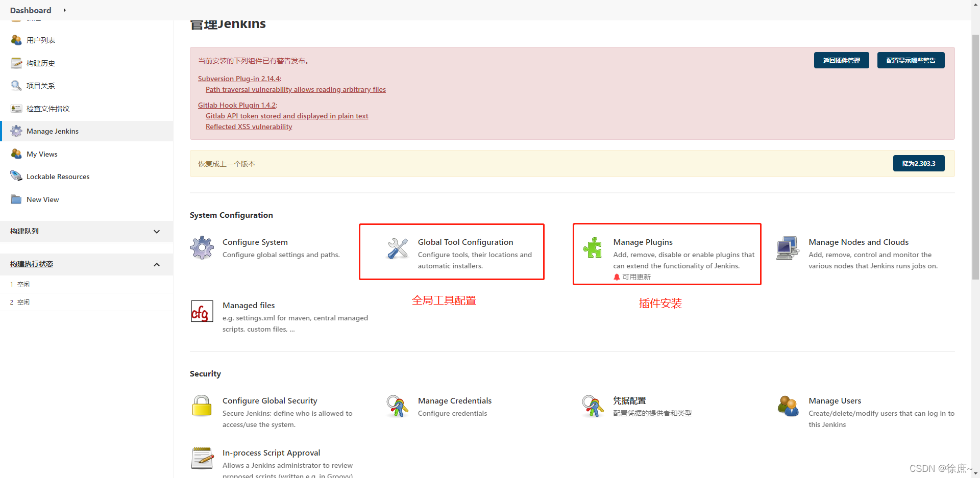This screenshot has height=478, width=980.
Task: Open In-process Script Approval title link
Action: point(272,452)
